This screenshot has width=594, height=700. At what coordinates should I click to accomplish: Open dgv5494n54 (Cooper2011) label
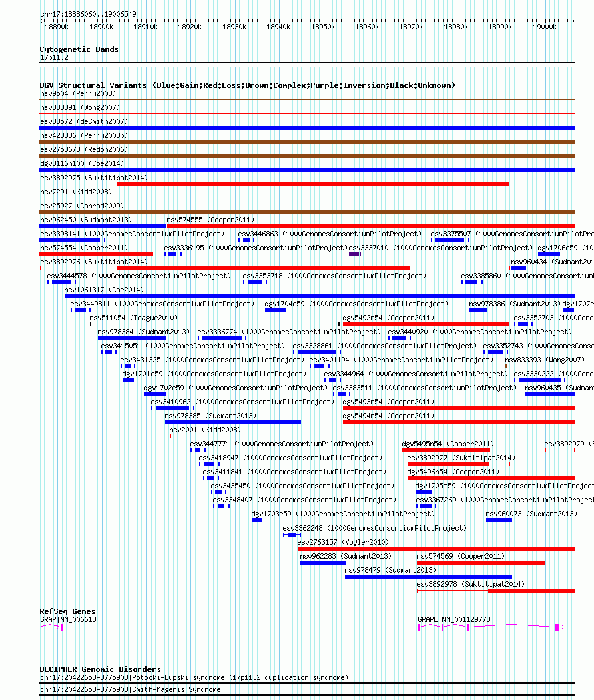click(388, 416)
